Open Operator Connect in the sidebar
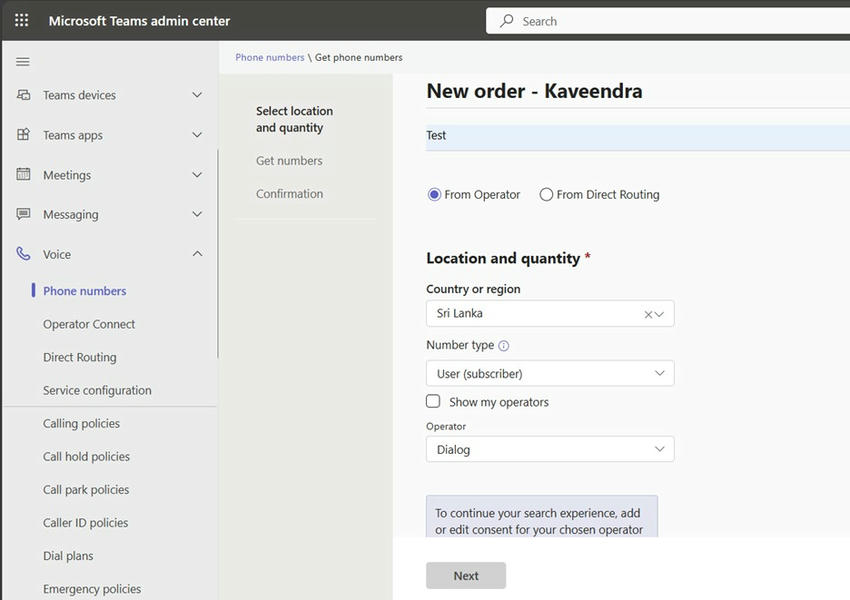850x600 pixels. [89, 324]
